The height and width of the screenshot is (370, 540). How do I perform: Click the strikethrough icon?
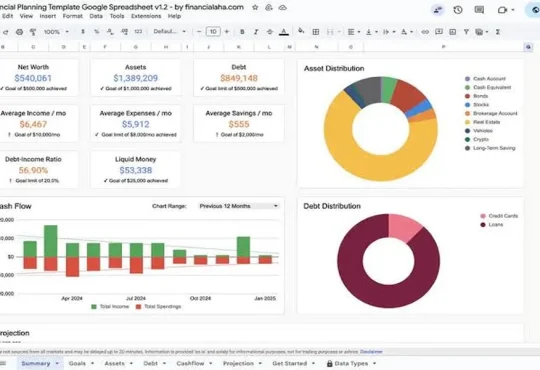tap(270, 32)
